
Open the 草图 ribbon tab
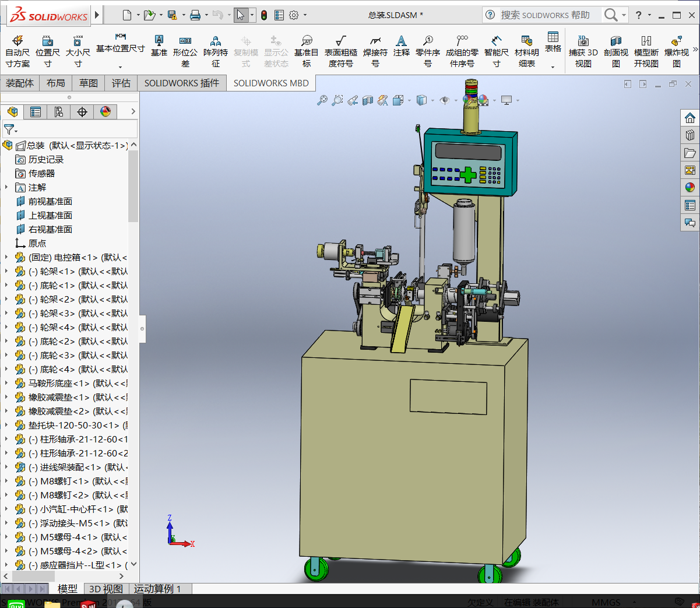point(89,83)
